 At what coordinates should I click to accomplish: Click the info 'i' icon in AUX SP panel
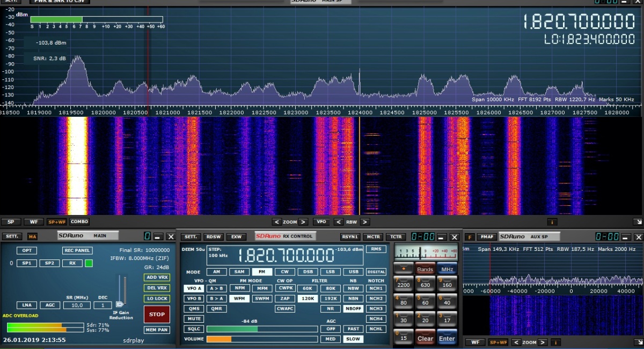tap(555, 342)
